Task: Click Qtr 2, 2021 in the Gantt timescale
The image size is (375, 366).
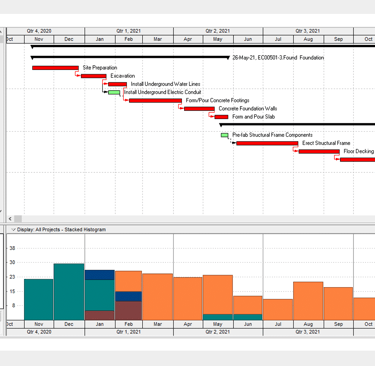Action: pos(218,31)
